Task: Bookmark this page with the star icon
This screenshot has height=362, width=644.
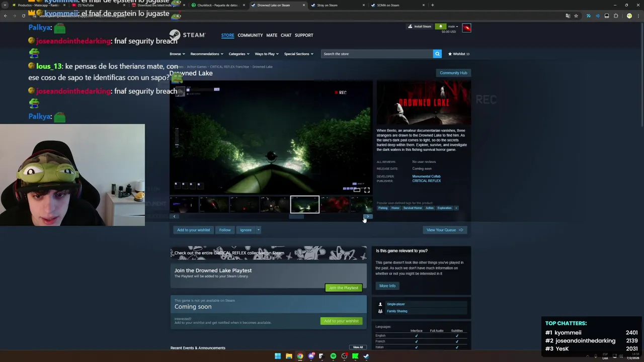Action: click(576, 16)
